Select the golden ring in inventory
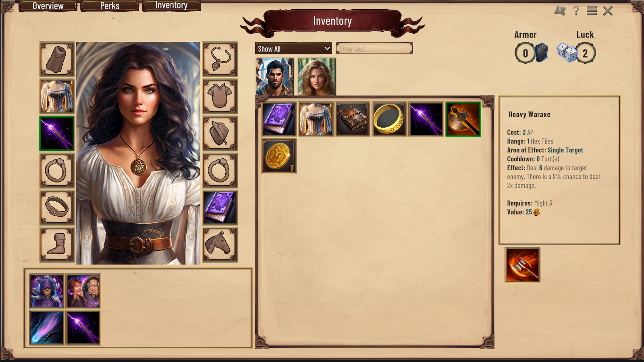 [x=389, y=120]
